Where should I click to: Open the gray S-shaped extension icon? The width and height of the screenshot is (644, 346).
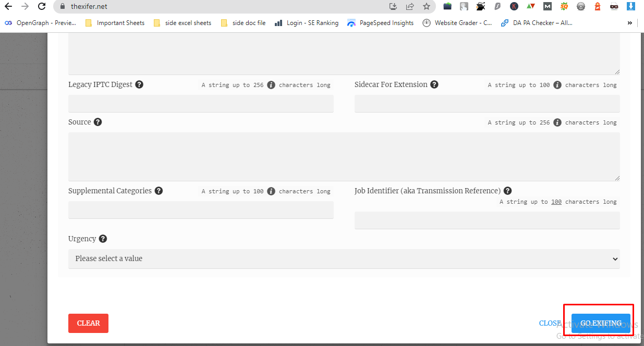497,7
